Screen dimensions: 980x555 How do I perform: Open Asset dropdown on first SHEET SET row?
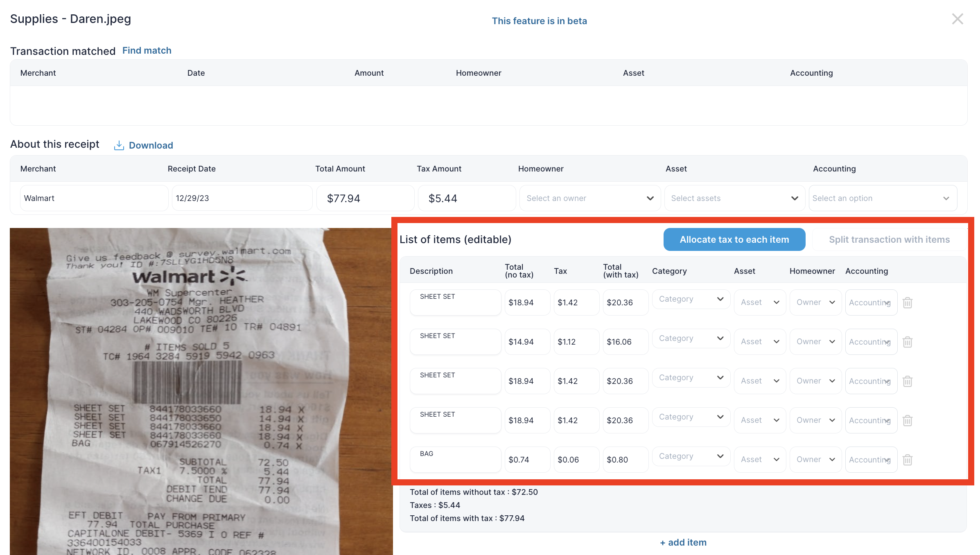(760, 302)
